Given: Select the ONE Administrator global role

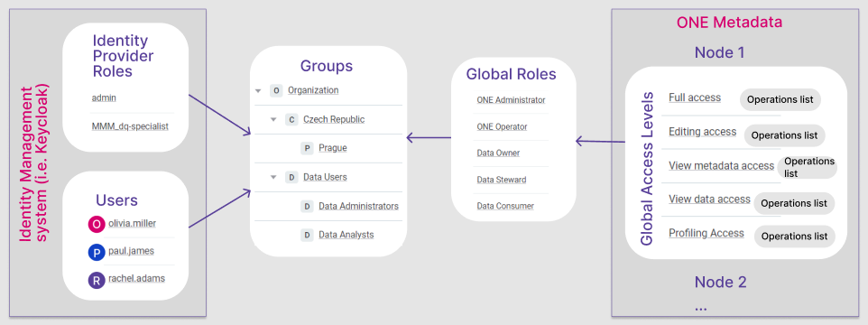Looking at the screenshot, I should (x=511, y=100).
